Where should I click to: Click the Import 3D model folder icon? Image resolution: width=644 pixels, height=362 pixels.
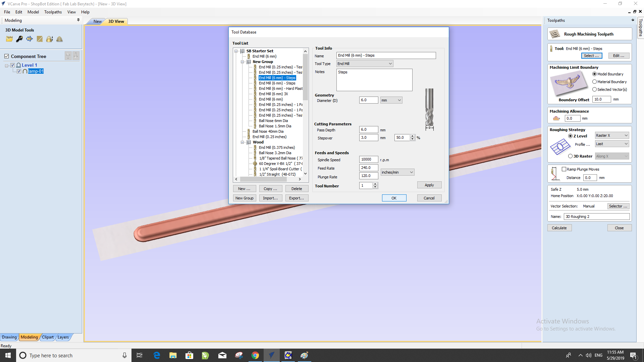tap(9, 39)
